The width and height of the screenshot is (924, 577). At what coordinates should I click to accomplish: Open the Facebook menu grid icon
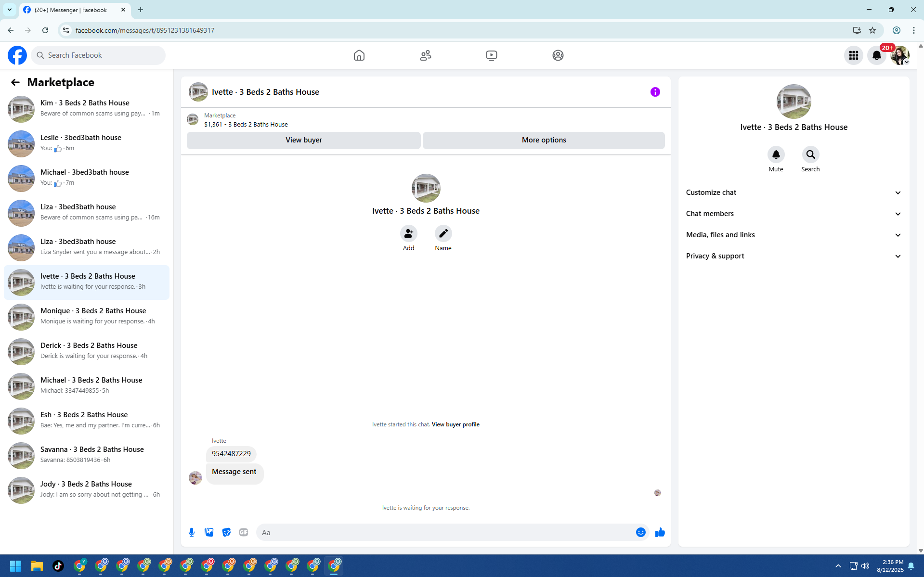[854, 55]
